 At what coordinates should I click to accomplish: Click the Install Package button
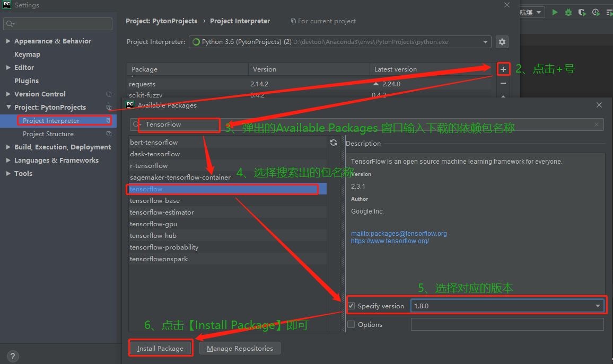pos(160,349)
